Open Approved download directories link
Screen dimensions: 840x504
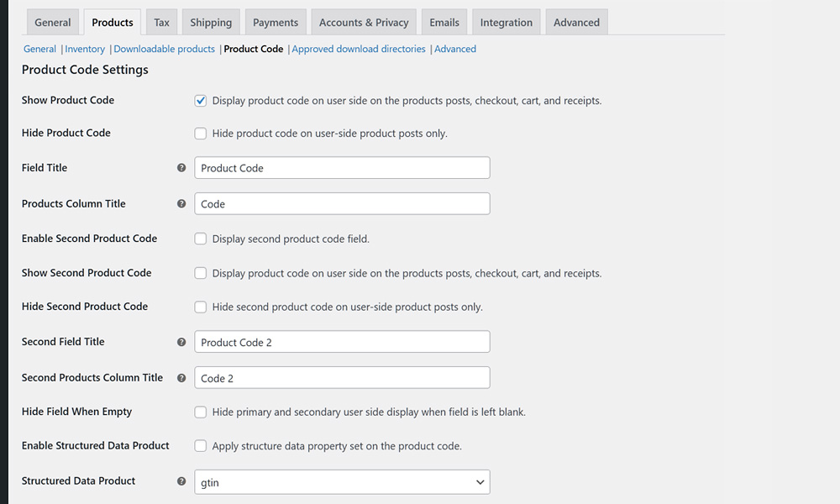(359, 49)
